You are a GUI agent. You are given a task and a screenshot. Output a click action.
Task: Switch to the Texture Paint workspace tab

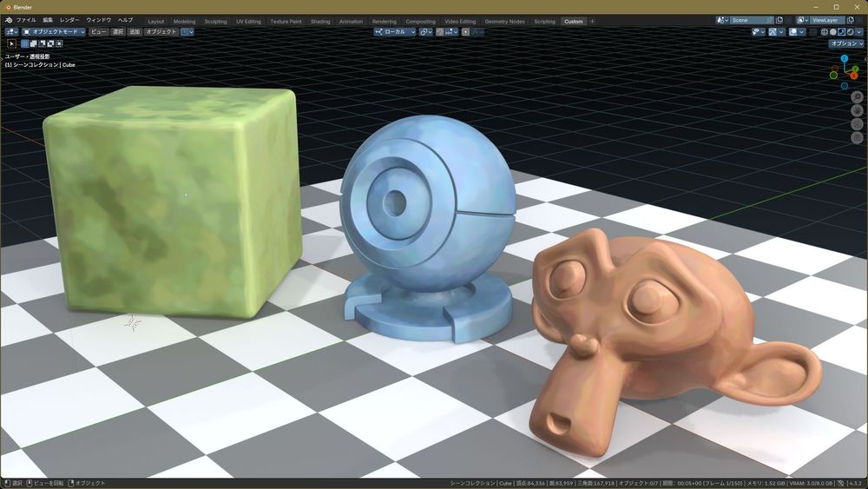tap(286, 22)
